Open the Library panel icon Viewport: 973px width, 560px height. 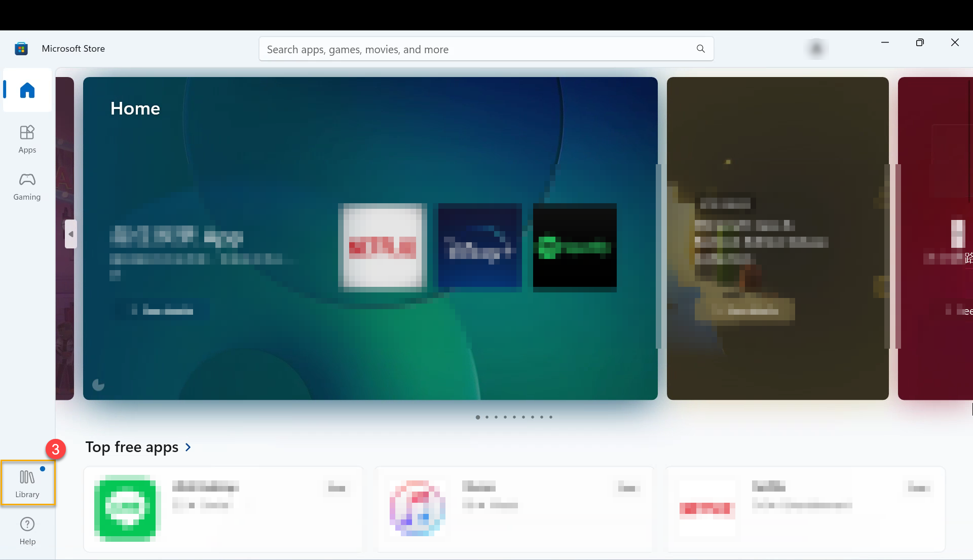coord(27,481)
